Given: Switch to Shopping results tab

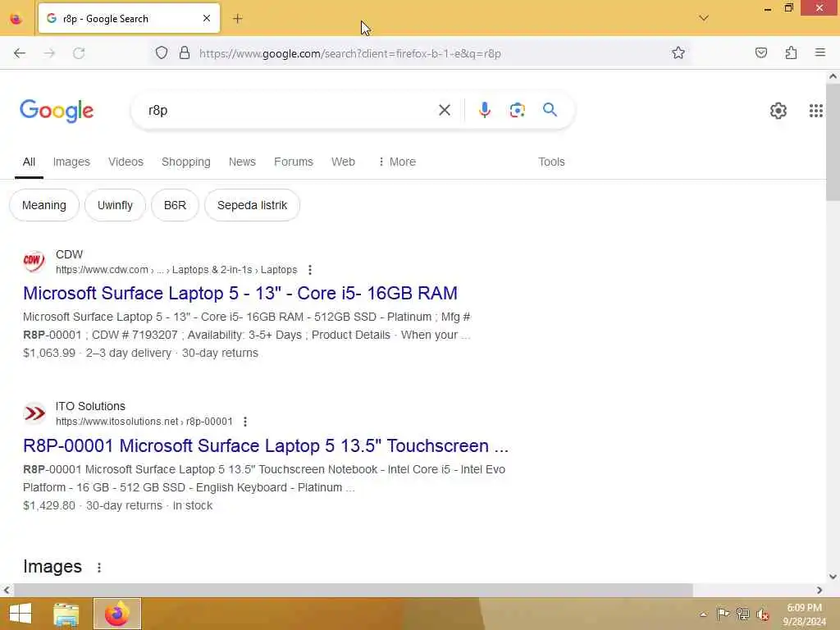Looking at the screenshot, I should (186, 162).
